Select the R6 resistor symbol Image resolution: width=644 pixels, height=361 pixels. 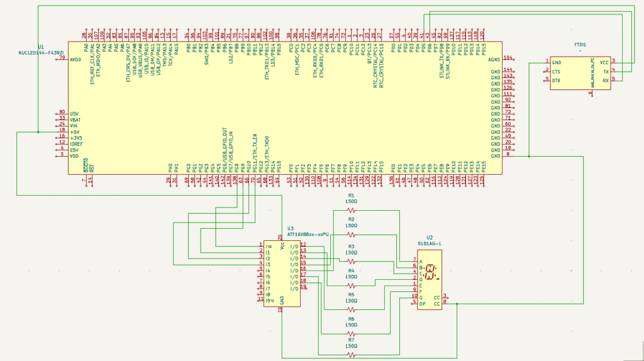tap(352, 332)
